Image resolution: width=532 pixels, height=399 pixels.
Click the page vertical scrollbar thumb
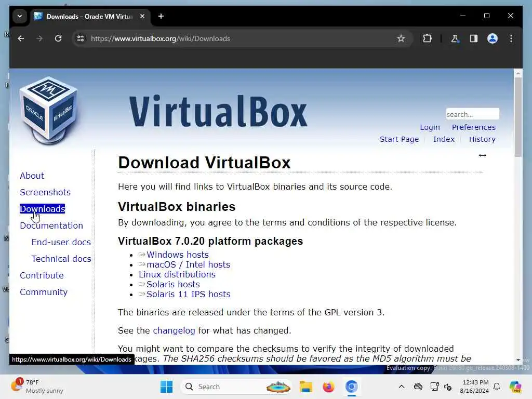(x=518, y=117)
